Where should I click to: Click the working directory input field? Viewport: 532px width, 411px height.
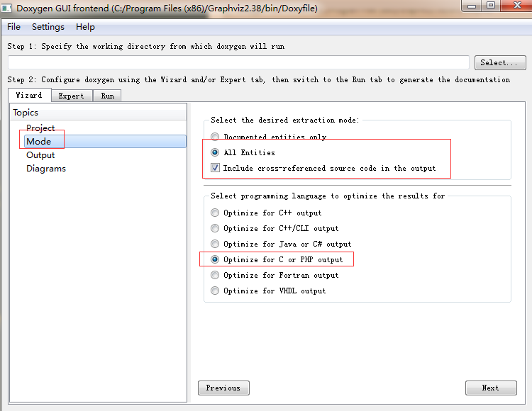pos(238,62)
